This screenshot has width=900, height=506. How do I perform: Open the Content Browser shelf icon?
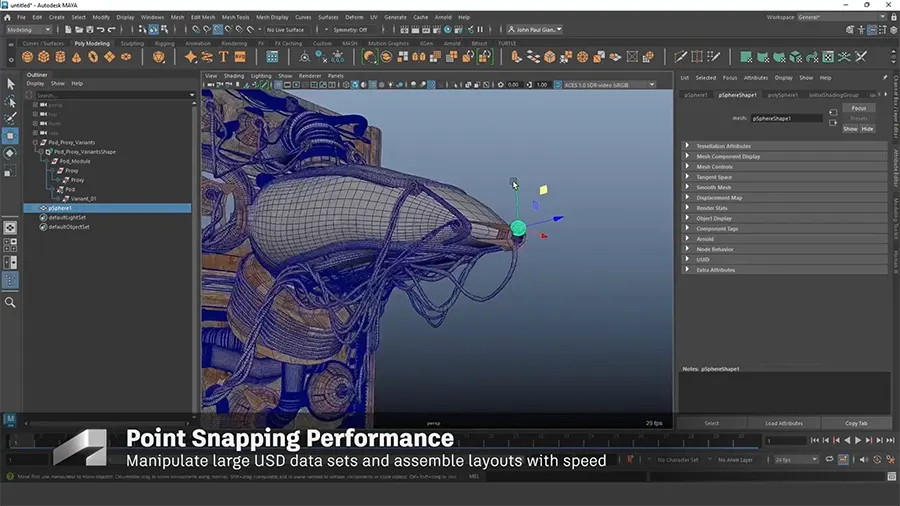pos(272,57)
